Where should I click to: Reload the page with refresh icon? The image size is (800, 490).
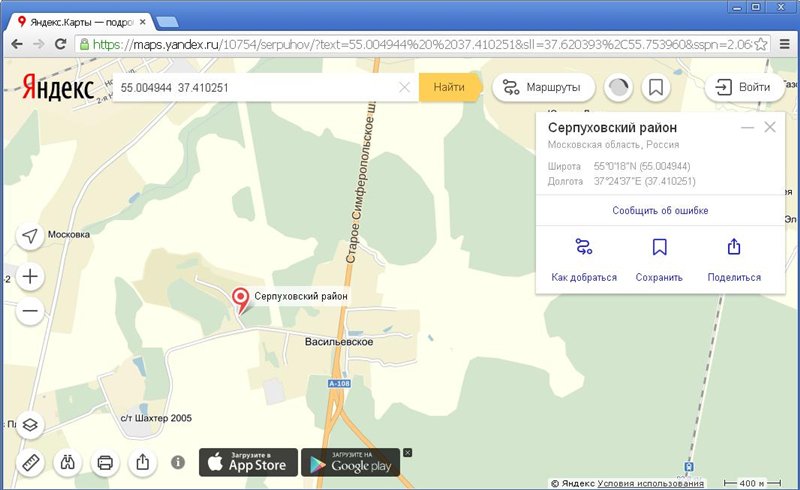pos(60,44)
